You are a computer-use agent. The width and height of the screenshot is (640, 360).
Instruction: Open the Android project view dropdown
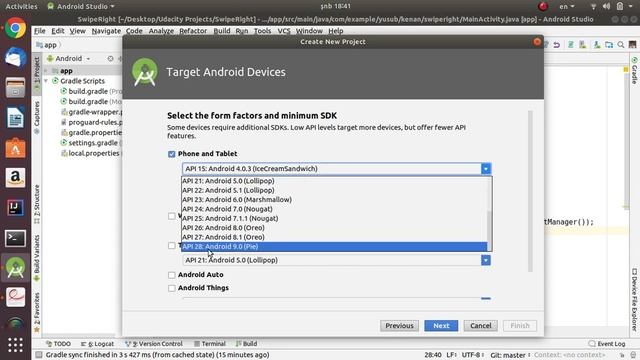pyautogui.click(x=68, y=59)
